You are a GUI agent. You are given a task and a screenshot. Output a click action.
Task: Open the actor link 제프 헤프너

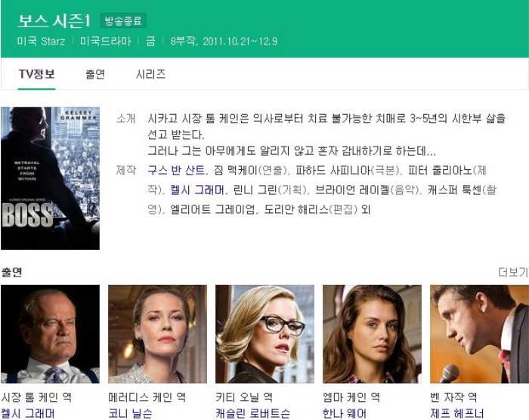[x=457, y=413]
